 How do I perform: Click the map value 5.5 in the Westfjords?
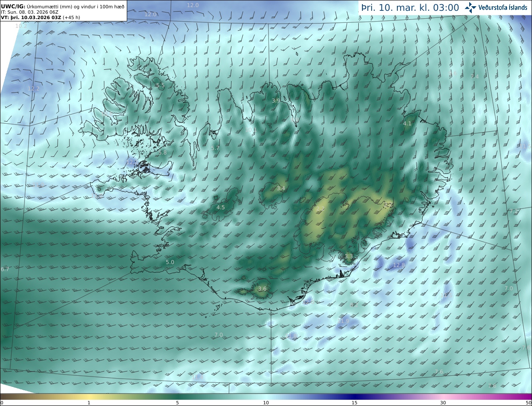tap(160, 86)
